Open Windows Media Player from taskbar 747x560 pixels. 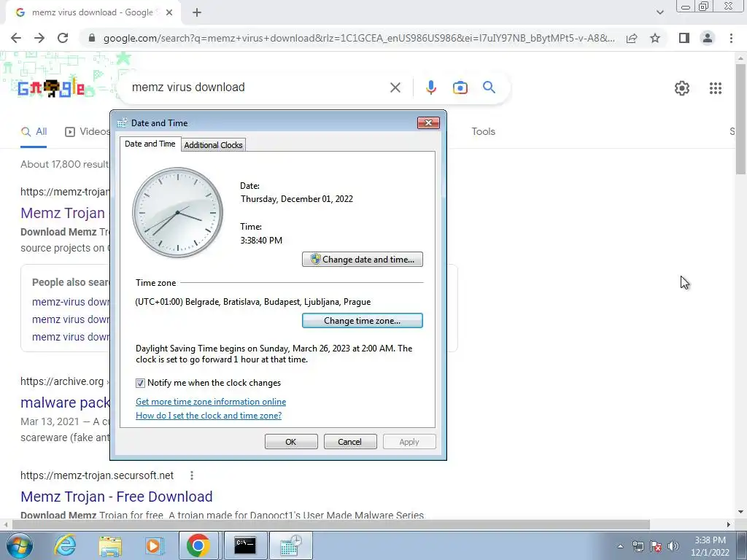pyautogui.click(x=154, y=545)
